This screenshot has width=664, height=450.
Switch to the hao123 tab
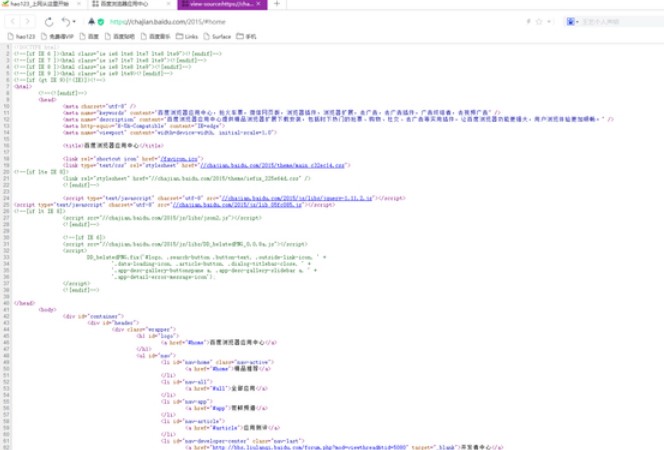click(41, 4)
